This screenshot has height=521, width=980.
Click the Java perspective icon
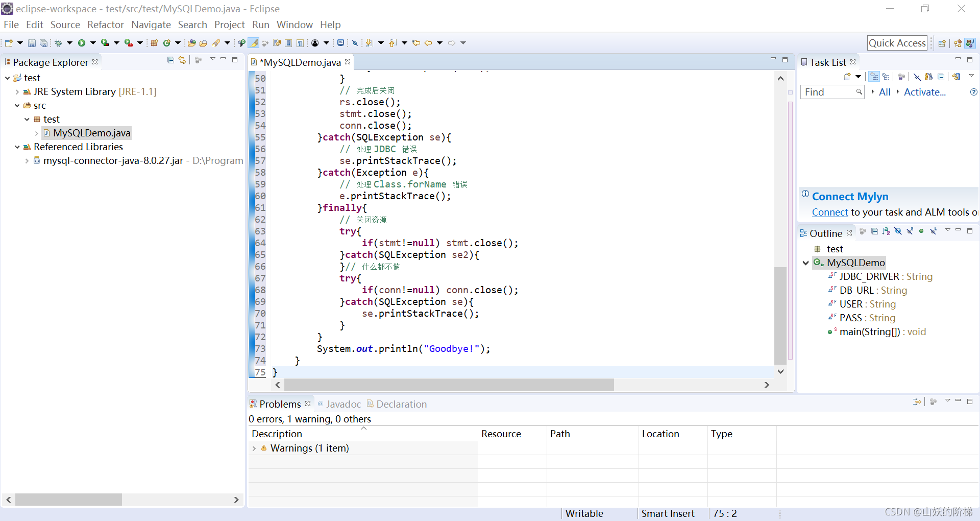[970, 43]
